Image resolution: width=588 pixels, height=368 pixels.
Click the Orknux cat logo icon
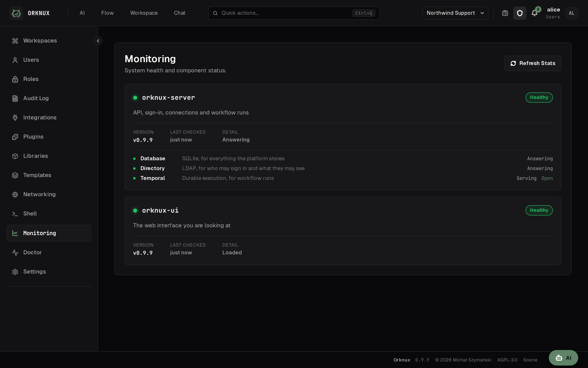click(16, 13)
